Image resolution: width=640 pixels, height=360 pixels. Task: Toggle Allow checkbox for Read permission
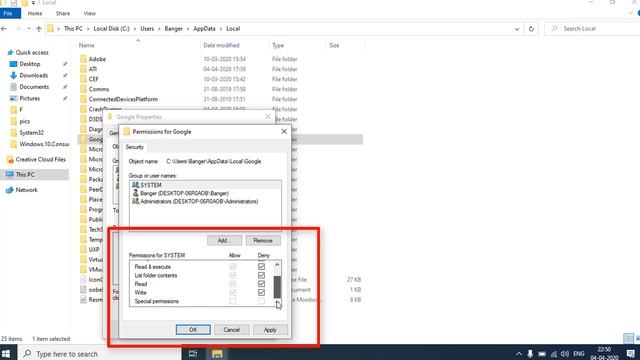(233, 284)
